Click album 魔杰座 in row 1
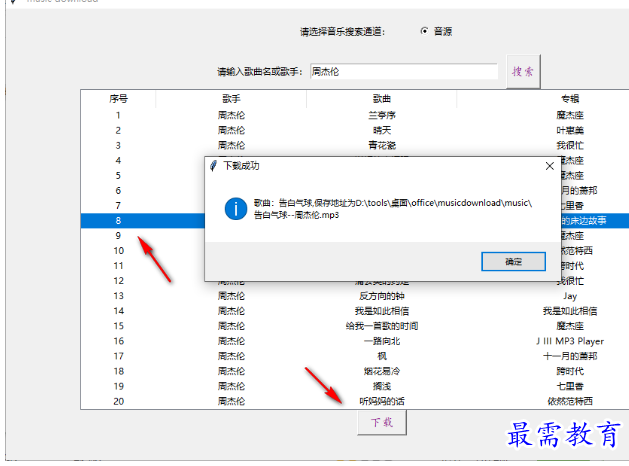 (570, 115)
